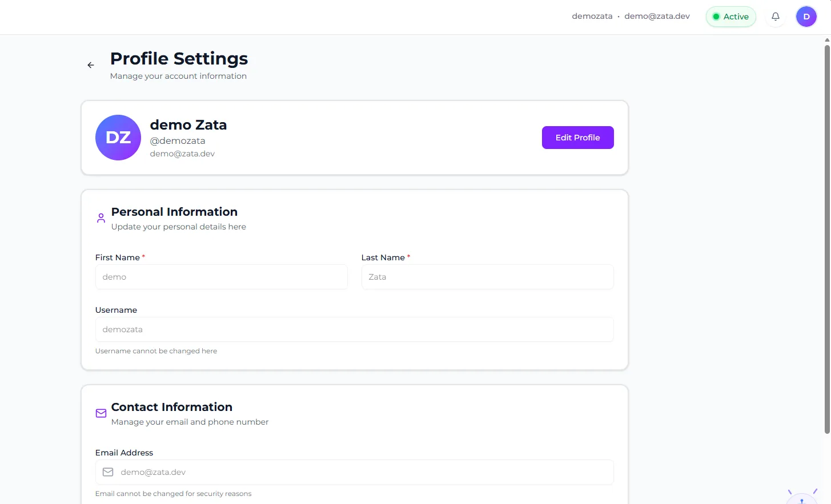Click the 'Update your personal details here' text
The height and width of the screenshot is (504, 831).
pyautogui.click(x=179, y=227)
